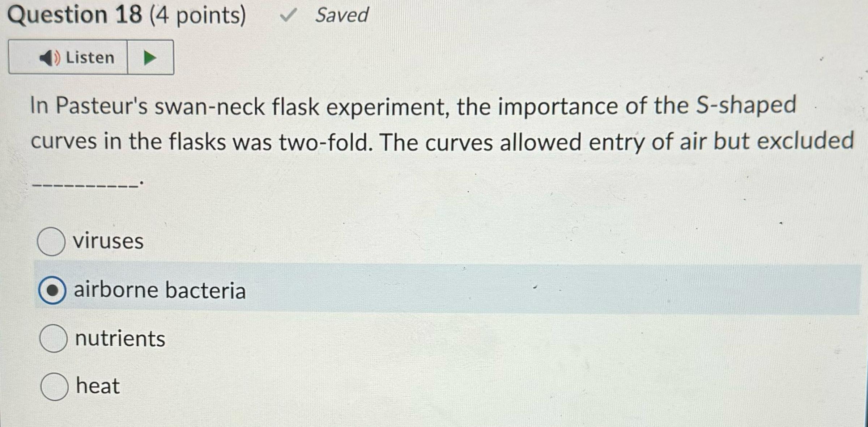Click the empty circle icon beside viruses

52,242
